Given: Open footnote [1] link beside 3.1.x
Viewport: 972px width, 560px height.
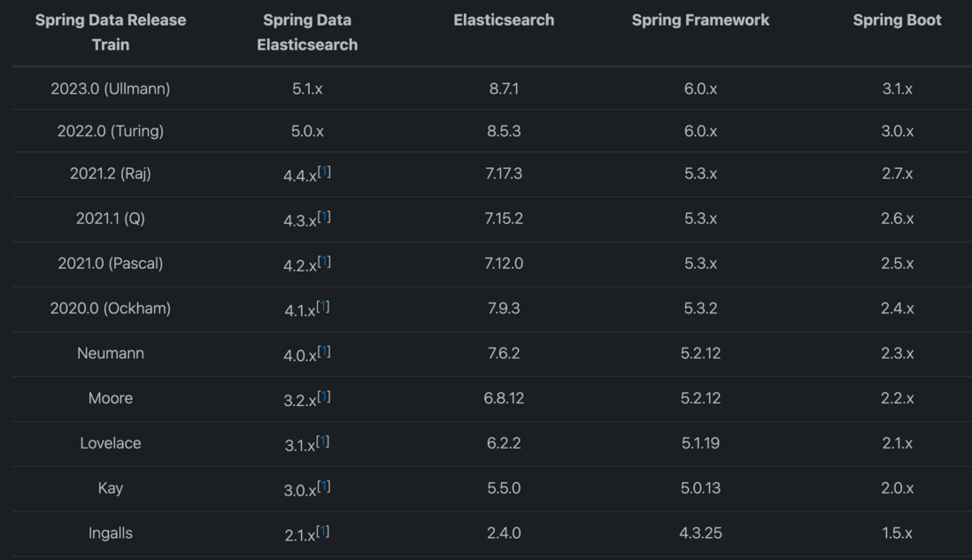Looking at the screenshot, I should [x=323, y=441].
